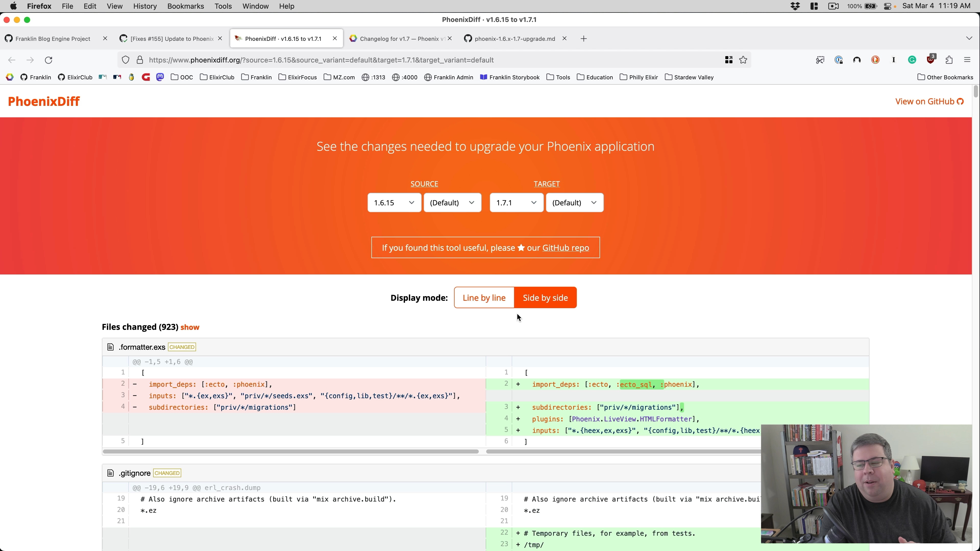Open the source variant (Default) dropdown
The height and width of the screenshot is (551, 980).
tap(452, 203)
